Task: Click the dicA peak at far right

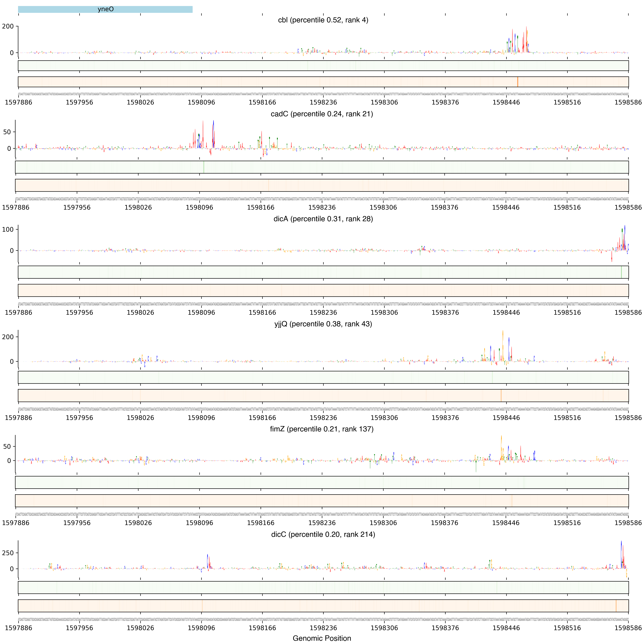Action: coord(624,237)
